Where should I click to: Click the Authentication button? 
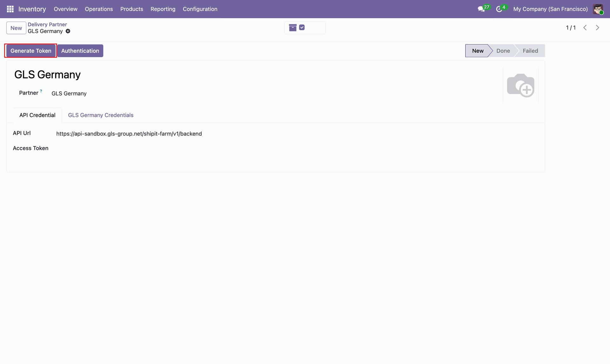click(x=80, y=51)
